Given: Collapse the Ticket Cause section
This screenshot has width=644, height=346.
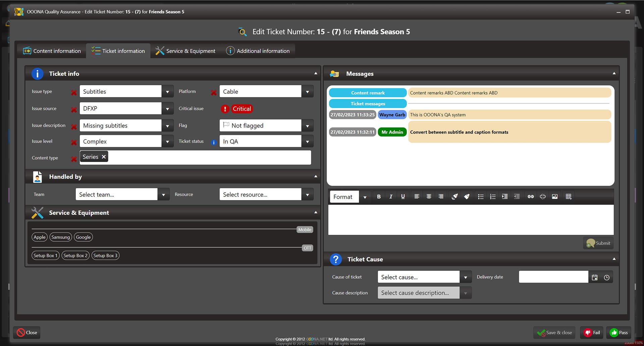Looking at the screenshot, I should [x=614, y=258].
